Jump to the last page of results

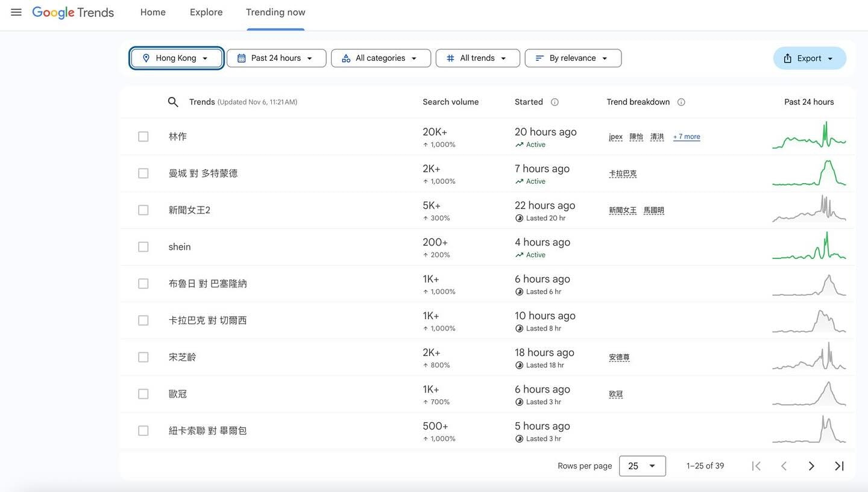click(x=839, y=466)
